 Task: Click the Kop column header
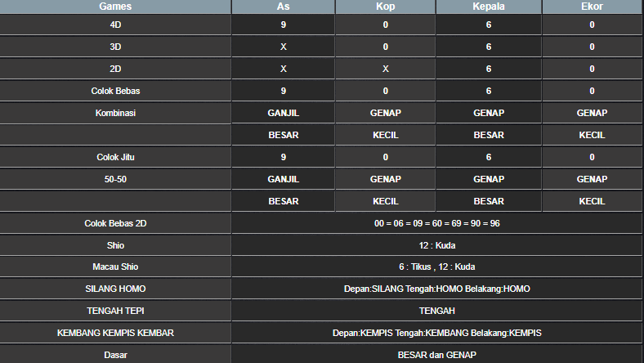[385, 7]
